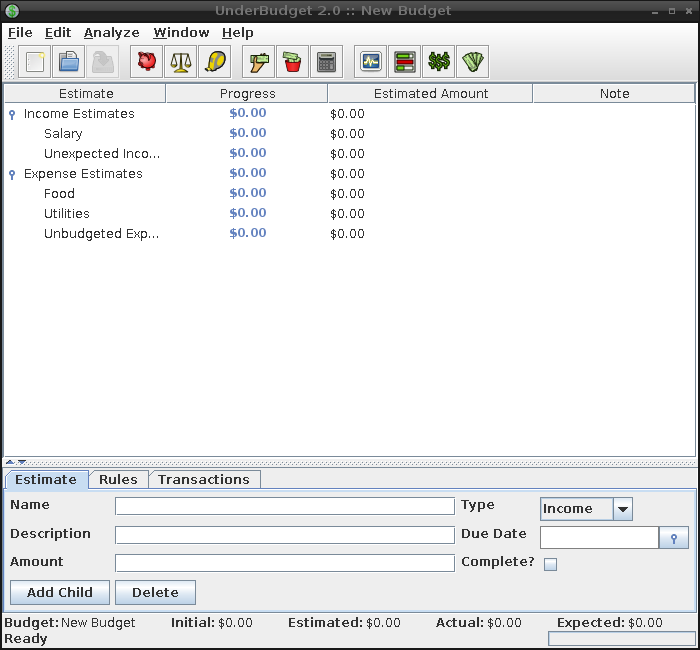Image resolution: width=700 pixels, height=650 pixels.
Task: Click the Budget: New Budget status text
Action: click(70, 622)
